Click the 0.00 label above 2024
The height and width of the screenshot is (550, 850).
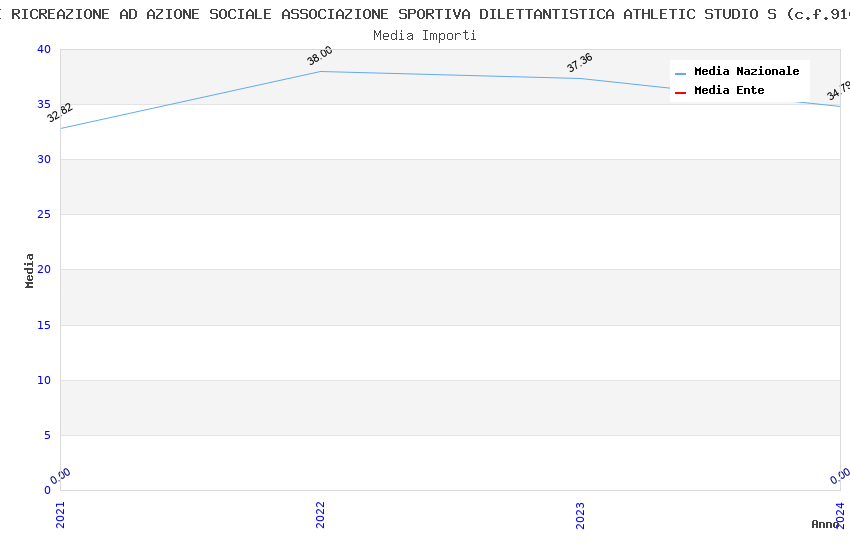tap(840, 475)
